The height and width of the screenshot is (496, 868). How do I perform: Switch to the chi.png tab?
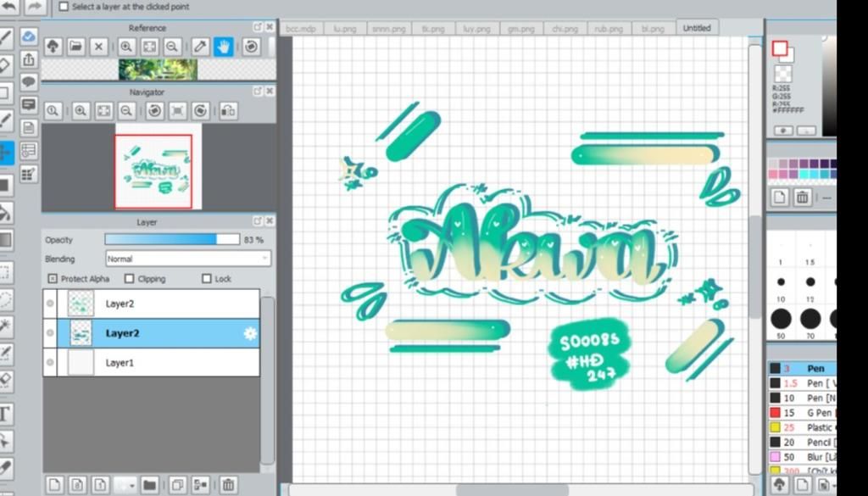(x=565, y=29)
